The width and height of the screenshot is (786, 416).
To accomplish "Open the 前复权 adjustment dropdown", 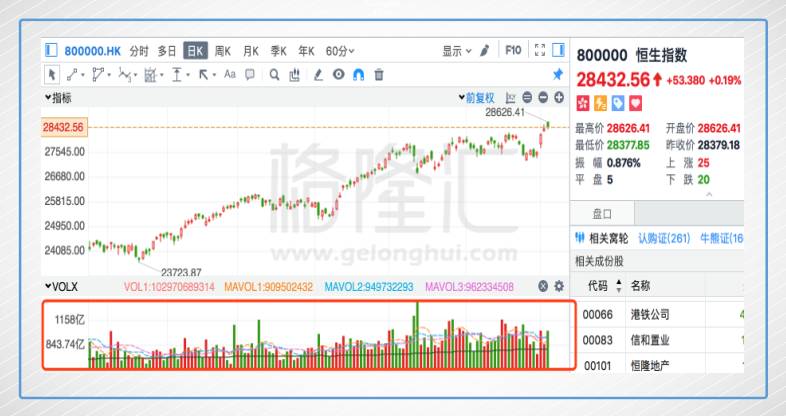I will (476, 98).
